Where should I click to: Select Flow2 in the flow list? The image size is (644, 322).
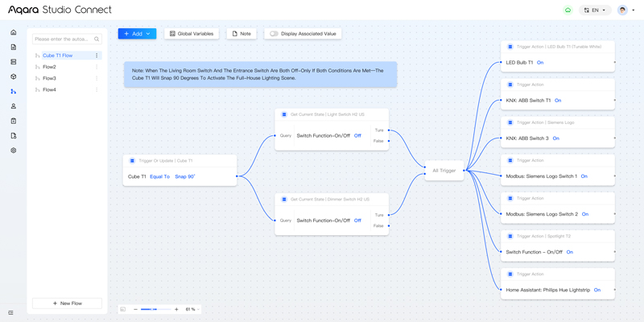tap(50, 67)
